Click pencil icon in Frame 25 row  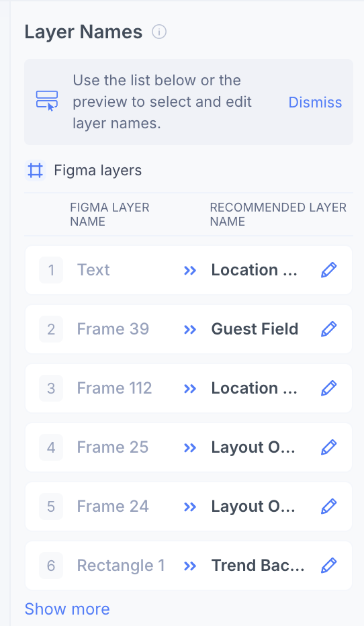click(x=329, y=447)
